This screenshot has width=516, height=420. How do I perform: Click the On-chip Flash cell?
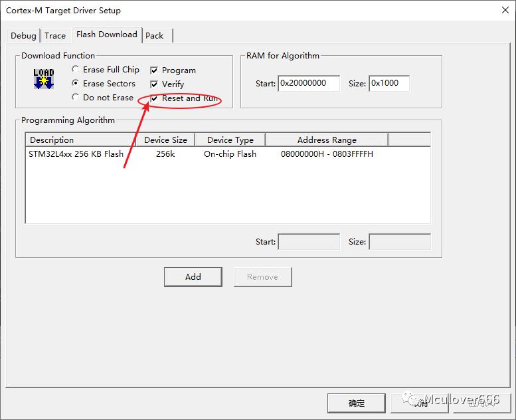(230, 154)
